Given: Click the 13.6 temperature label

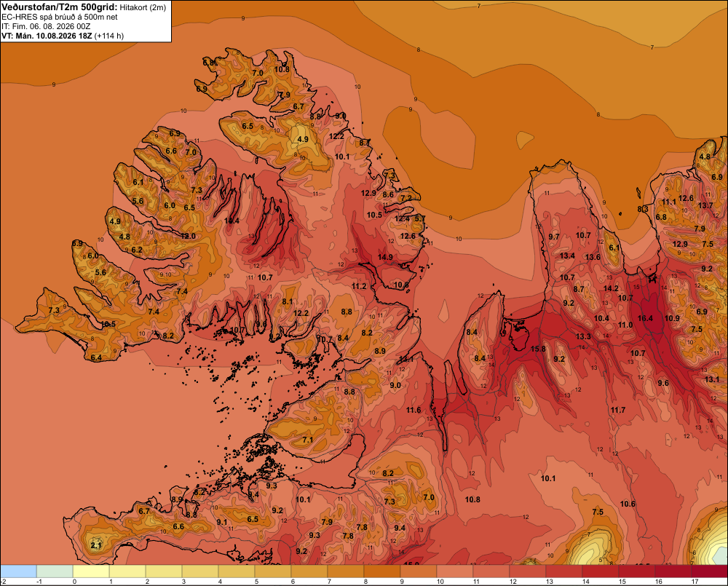Looking at the screenshot, I should coord(593,257).
